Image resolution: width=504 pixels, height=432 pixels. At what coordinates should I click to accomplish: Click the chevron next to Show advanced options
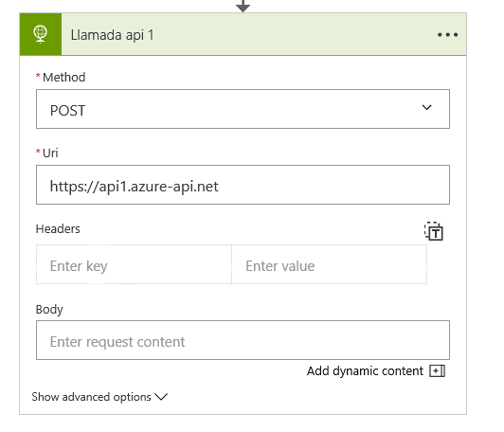(x=161, y=397)
